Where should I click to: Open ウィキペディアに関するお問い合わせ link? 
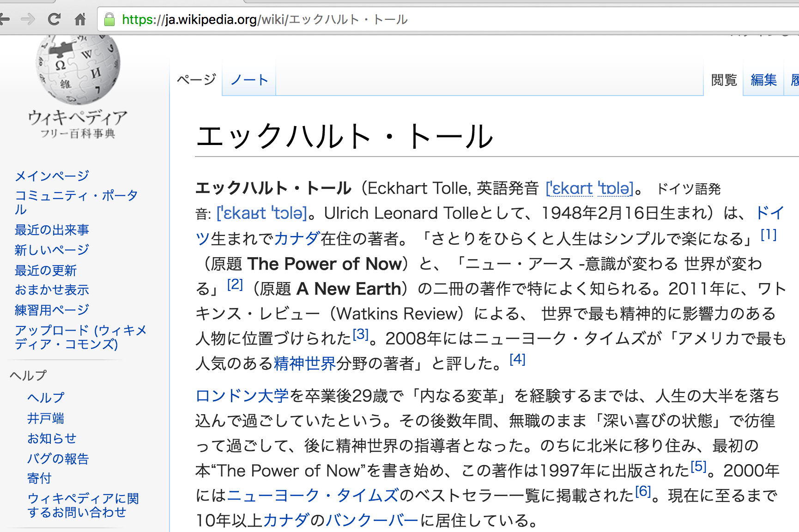click(83, 505)
